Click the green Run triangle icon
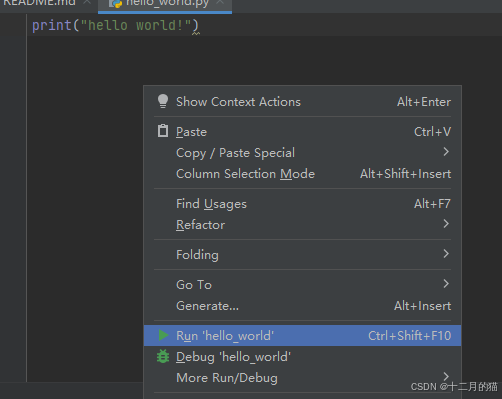 point(163,335)
